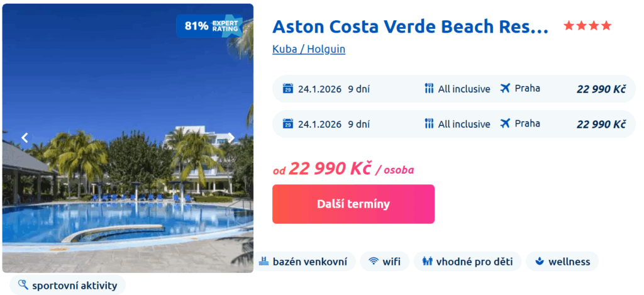
Task: Click the calendar icon in first offer row
Action: pos(288,89)
